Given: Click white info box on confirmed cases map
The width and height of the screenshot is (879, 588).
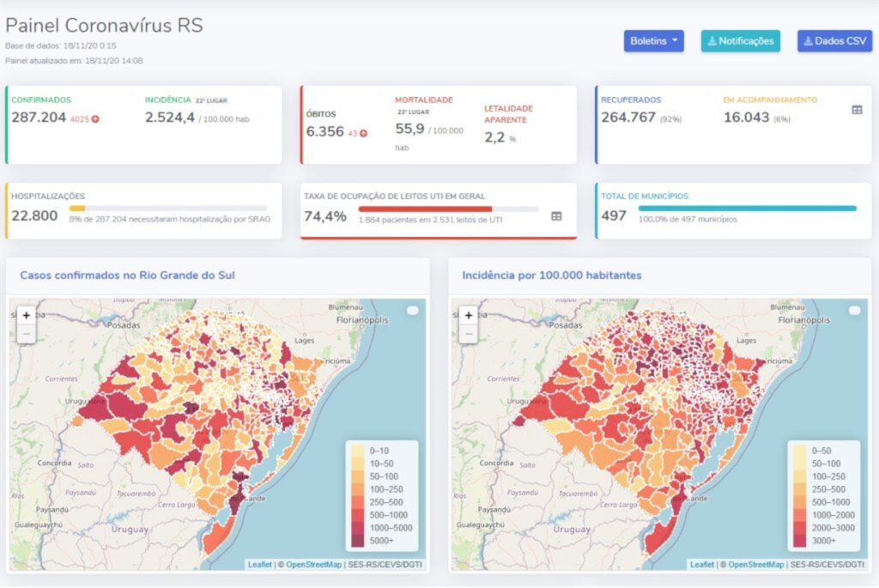Looking at the screenshot, I should 412,310.
